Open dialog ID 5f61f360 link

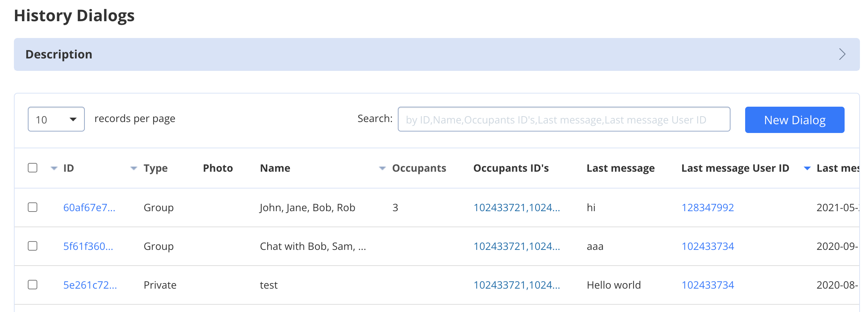pyautogui.click(x=88, y=246)
